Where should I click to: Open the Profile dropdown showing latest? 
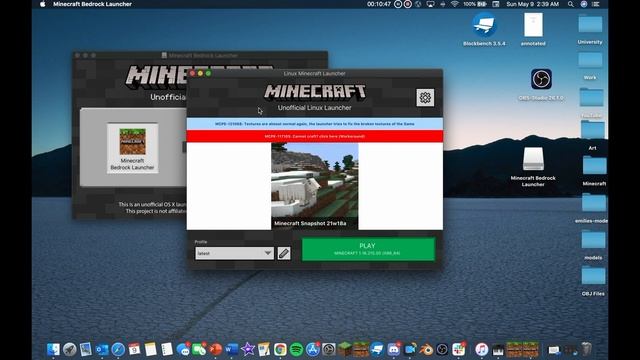(234, 253)
